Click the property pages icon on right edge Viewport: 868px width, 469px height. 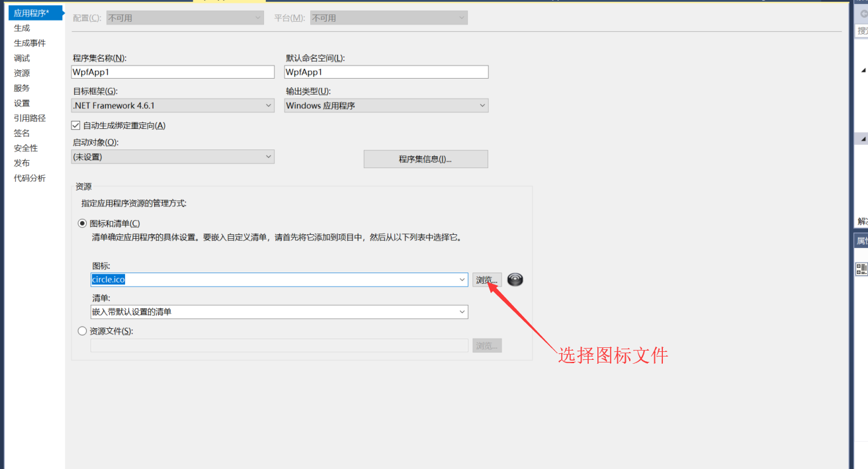(861, 268)
